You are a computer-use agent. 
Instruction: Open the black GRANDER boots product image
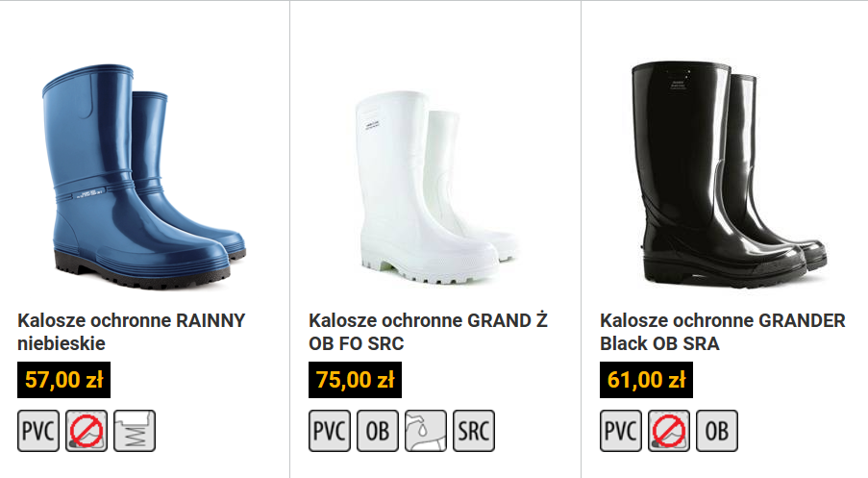[x=729, y=174]
